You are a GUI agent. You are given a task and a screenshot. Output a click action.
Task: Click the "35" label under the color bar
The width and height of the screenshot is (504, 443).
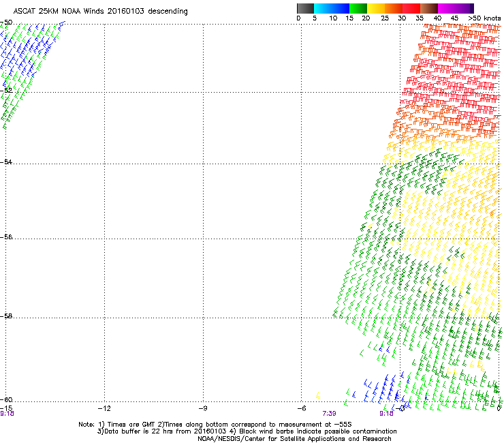pyautogui.click(x=420, y=18)
